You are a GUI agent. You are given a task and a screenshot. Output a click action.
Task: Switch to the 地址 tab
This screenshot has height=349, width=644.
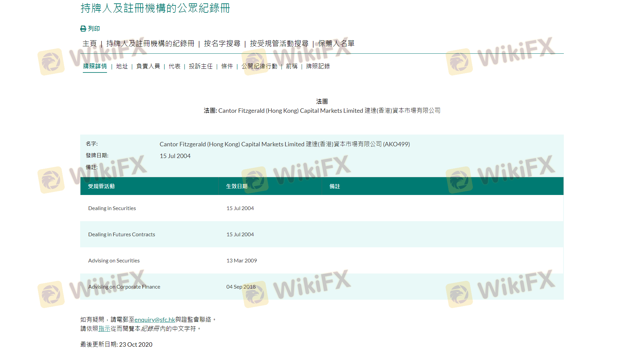(122, 66)
